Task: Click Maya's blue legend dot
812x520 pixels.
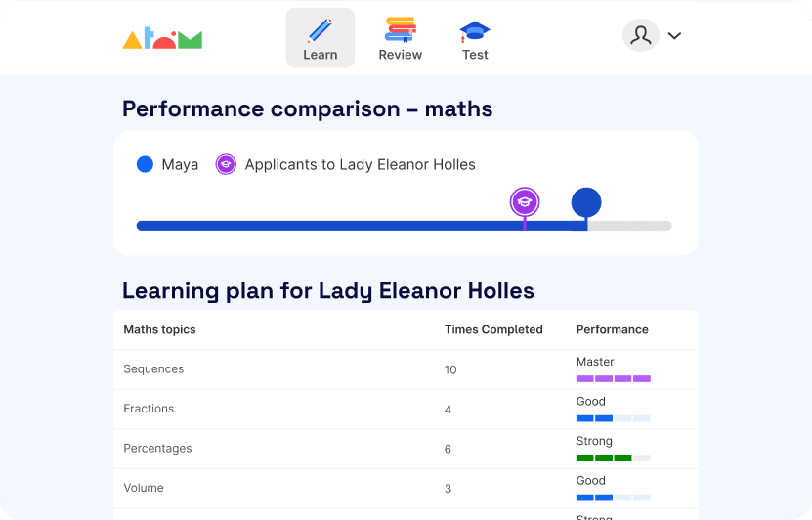Action: [145, 164]
